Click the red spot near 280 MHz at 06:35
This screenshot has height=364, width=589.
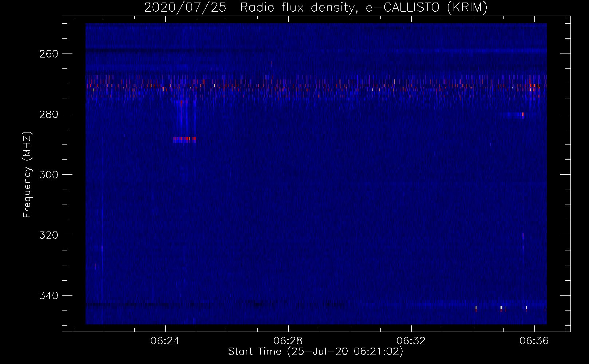click(x=523, y=114)
